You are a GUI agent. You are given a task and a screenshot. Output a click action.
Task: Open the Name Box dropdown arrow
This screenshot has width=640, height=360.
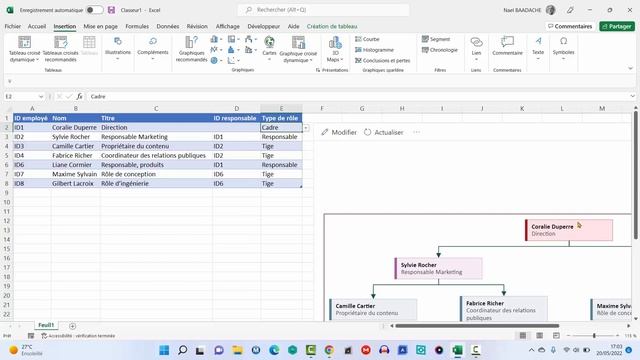(x=41, y=97)
